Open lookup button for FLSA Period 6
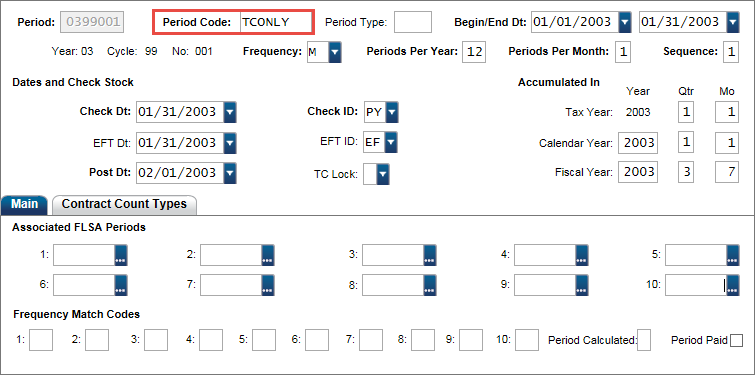Screen dimensions: 755x375 tap(121, 285)
